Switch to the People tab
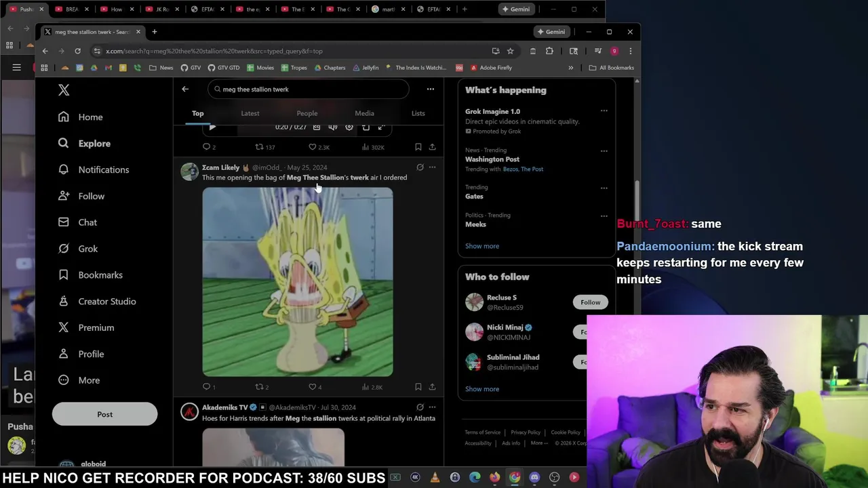Viewport: 868px width, 488px height. click(307, 113)
